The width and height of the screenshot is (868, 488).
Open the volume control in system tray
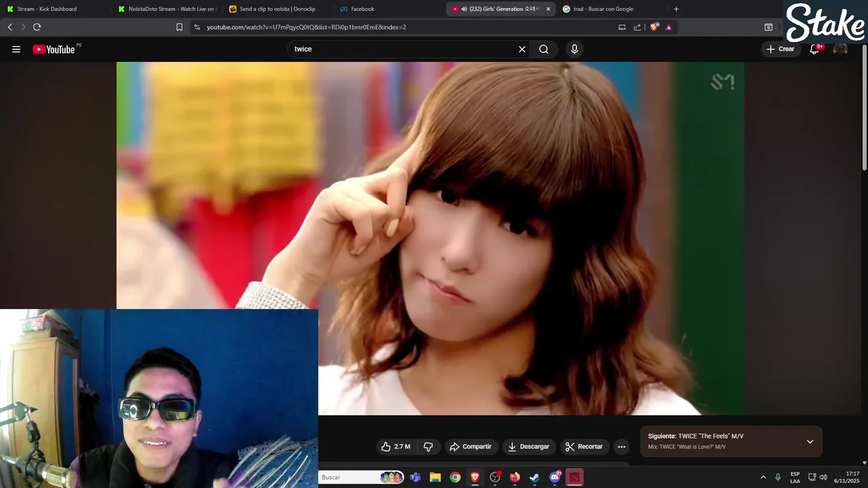pos(823,477)
